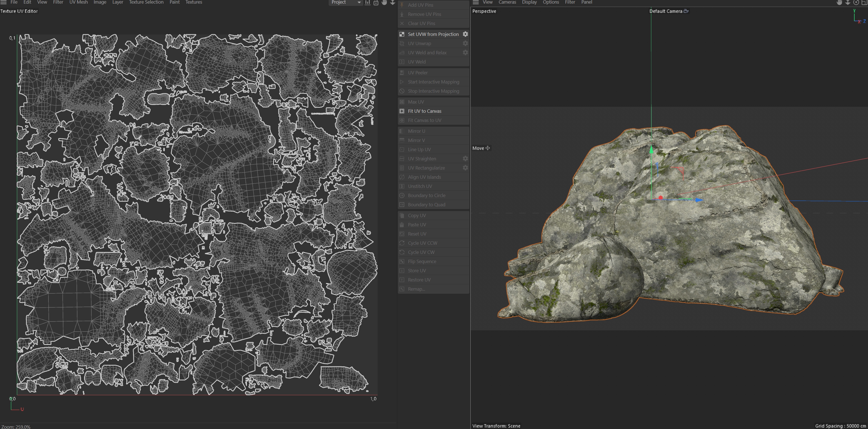Click the Fit UV to Canvas command
Viewport: 868px width, 429px height.
(424, 111)
